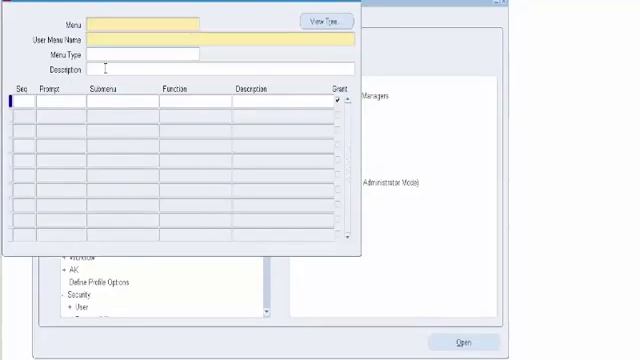
Task: Click the Seq column header
Action: pyautogui.click(x=22, y=89)
